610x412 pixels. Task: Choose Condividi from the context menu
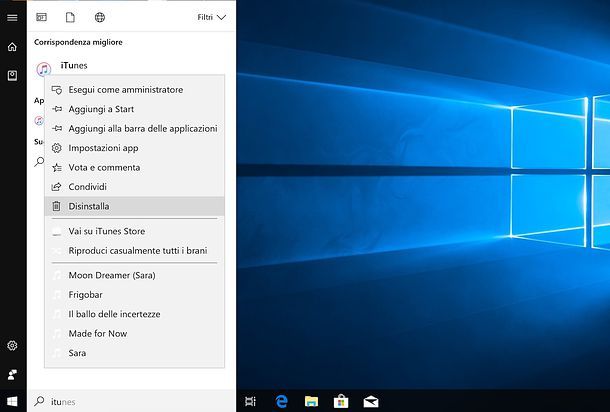(134, 187)
